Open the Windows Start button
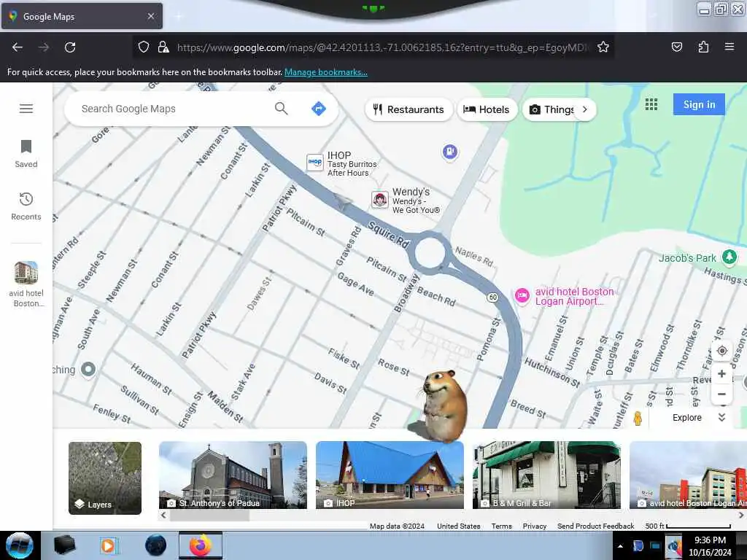Image resolution: width=747 pixels, height=560 pixels. (20, 545)
